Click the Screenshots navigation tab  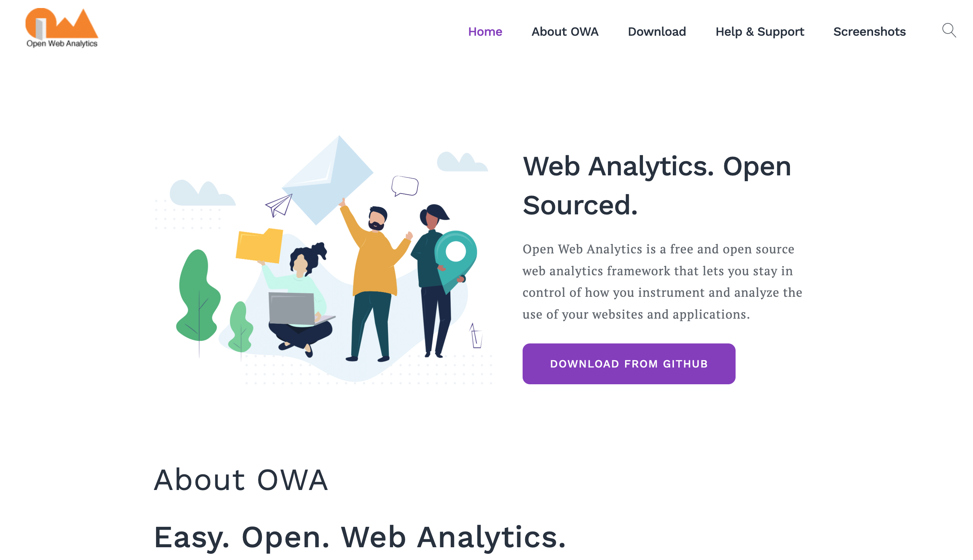click(x=870, y=31)
